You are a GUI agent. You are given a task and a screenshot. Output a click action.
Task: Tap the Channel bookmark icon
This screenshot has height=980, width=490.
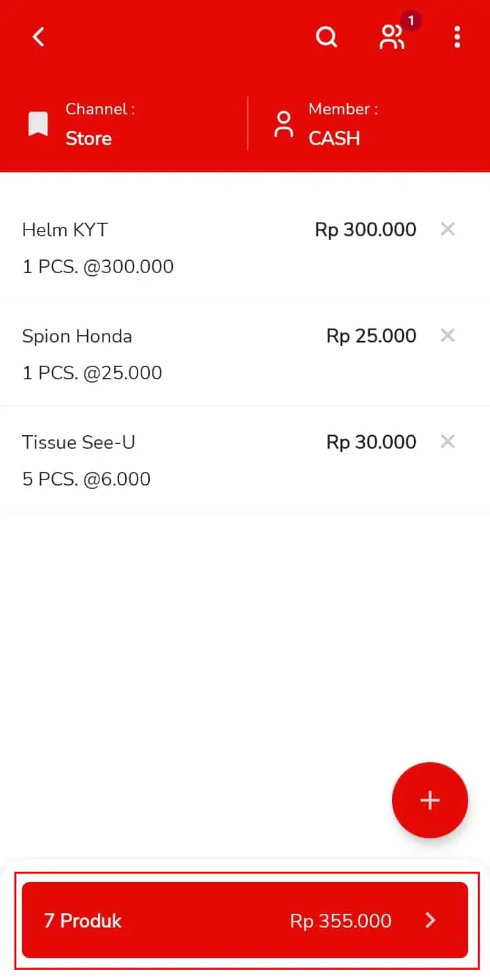click(38, 125)
